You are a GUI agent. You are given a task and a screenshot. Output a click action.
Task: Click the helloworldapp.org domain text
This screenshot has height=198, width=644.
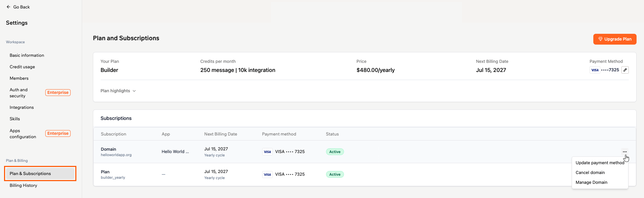116,155
